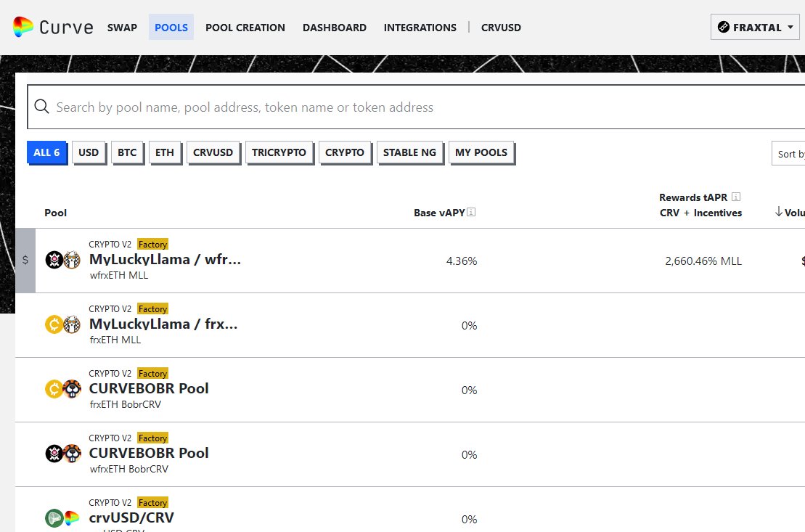Go to the SWAP page
Viewport: 805px width, 532px height.
point(122,28)
